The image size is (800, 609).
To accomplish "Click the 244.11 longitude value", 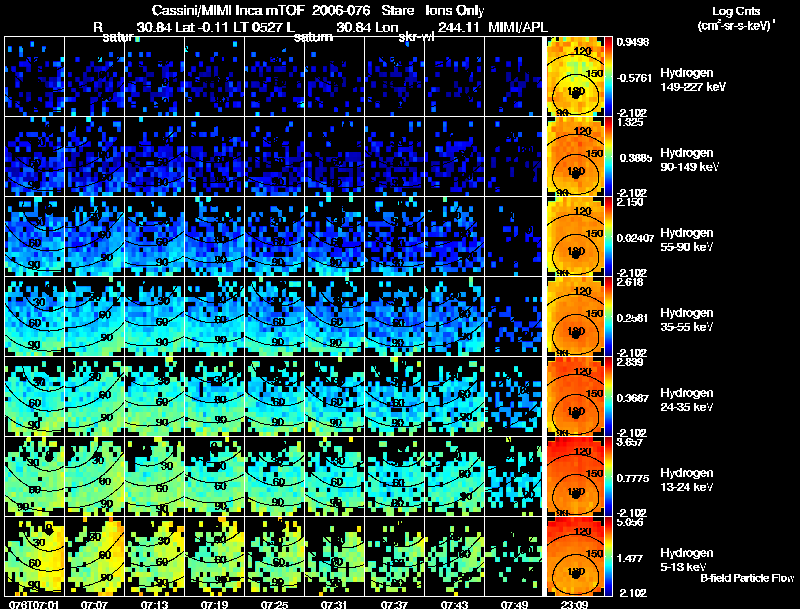I will 458,27.
